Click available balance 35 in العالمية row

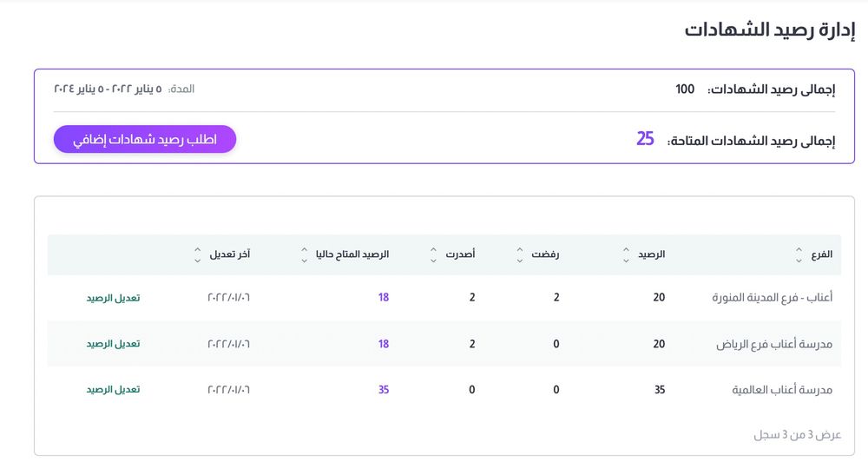tap(384, 390)
